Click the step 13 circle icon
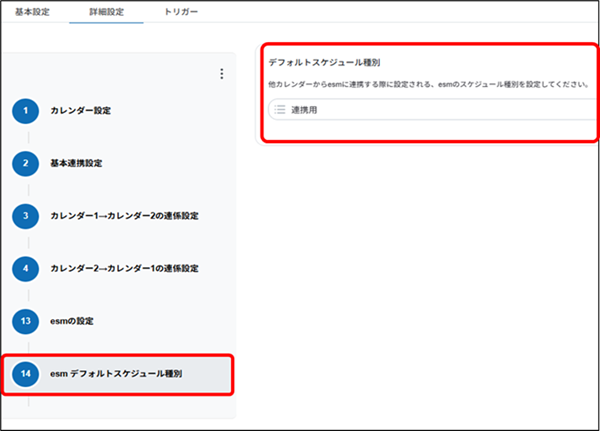Viewport: 600px width, 431px height. click(26, 320)
